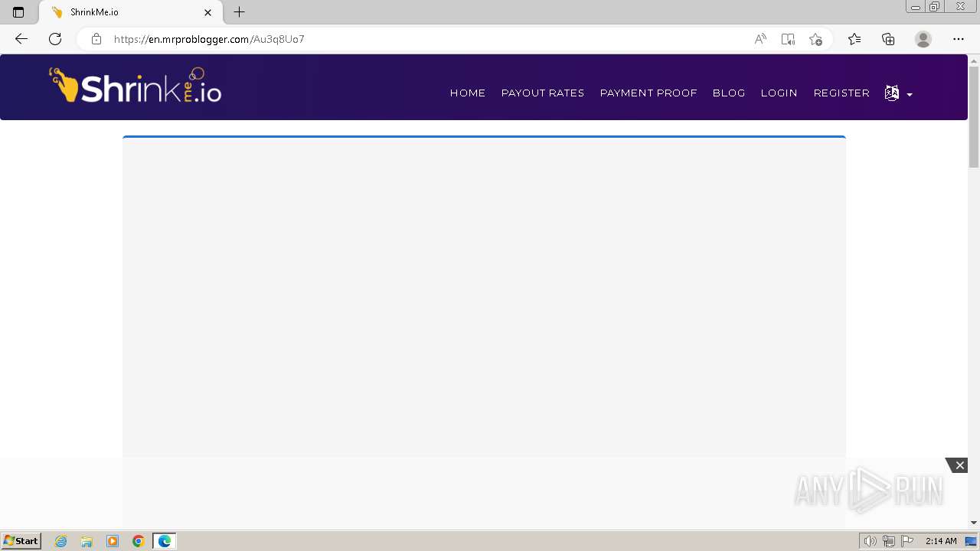The image size is (980, 551).
Task: Click the page vertical scrollbar thumb
Action: coord(974,116)
